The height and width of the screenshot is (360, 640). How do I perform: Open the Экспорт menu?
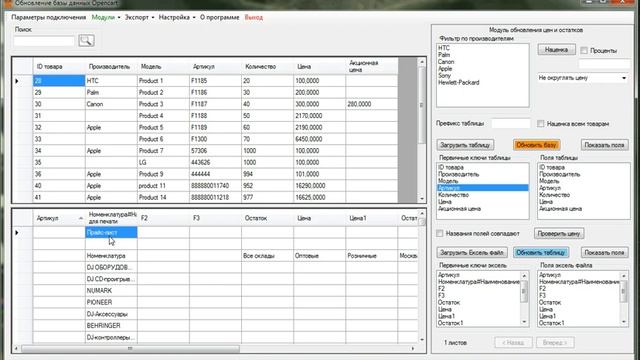(x=139, y=18)
